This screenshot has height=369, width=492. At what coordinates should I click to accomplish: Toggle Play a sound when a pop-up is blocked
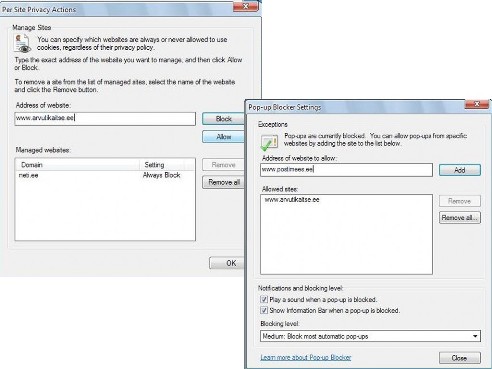[x=264, y=299]
